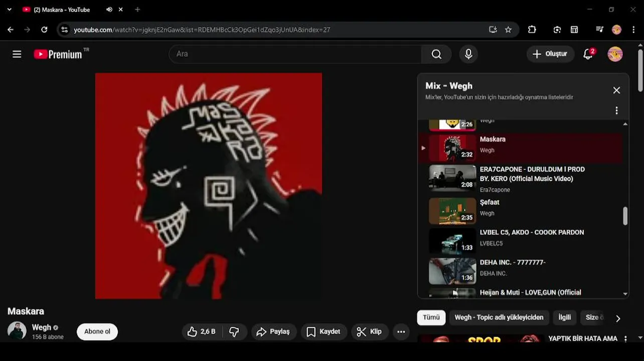Open the Oluştur create button

[550, 54]
